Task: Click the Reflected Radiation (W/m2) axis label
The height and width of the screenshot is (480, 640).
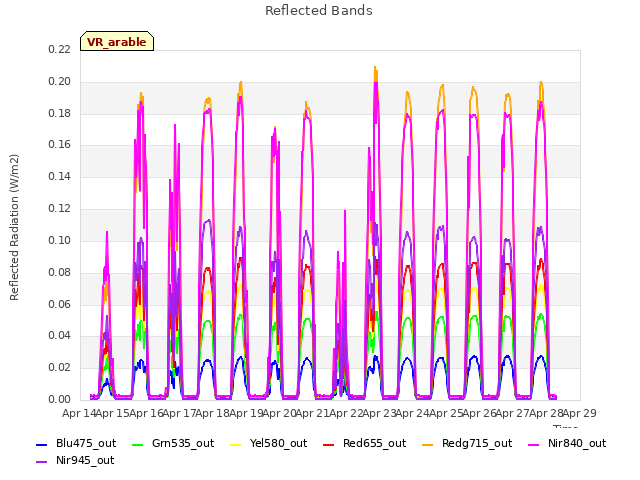Action: click(x=14, y=227)
